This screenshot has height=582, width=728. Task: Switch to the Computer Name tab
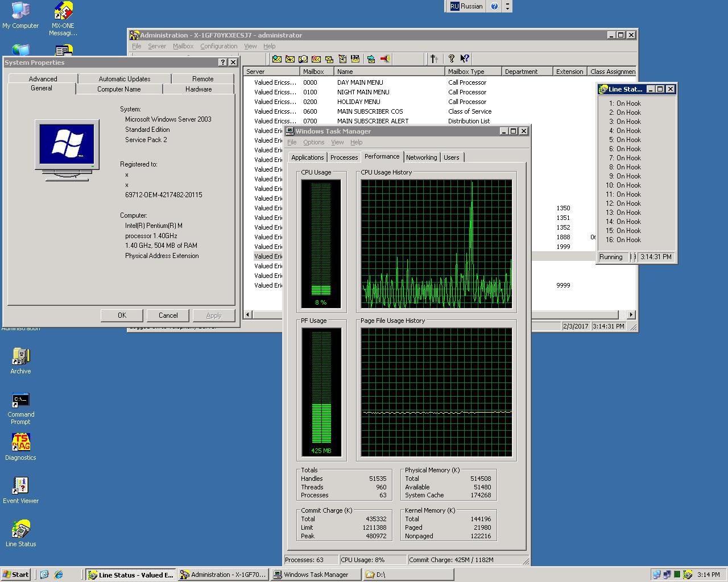pos(119,89)
